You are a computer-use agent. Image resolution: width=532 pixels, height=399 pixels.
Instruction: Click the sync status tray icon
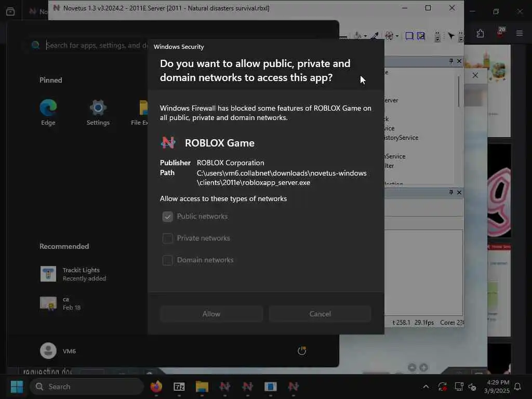tap(443, 387)
